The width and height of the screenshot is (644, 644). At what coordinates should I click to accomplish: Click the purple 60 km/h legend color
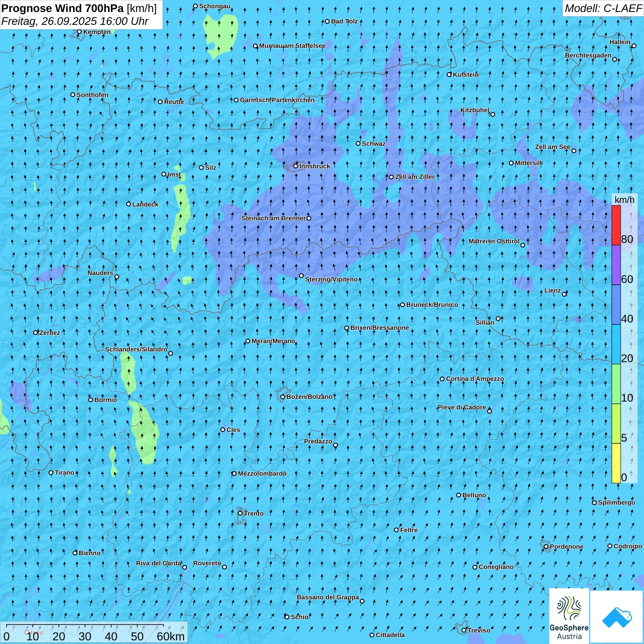tap(616, 265)
